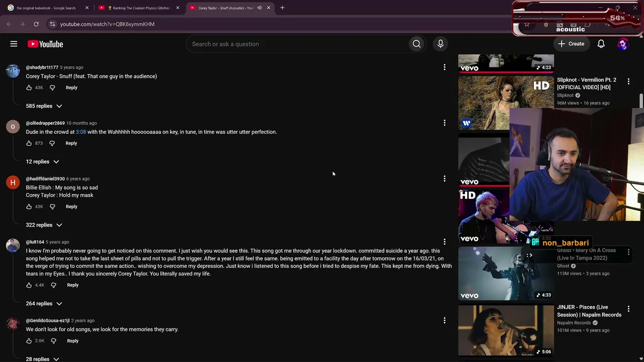Click the Create button
Viewport: 644px width, 362px height.
point(571,44)
